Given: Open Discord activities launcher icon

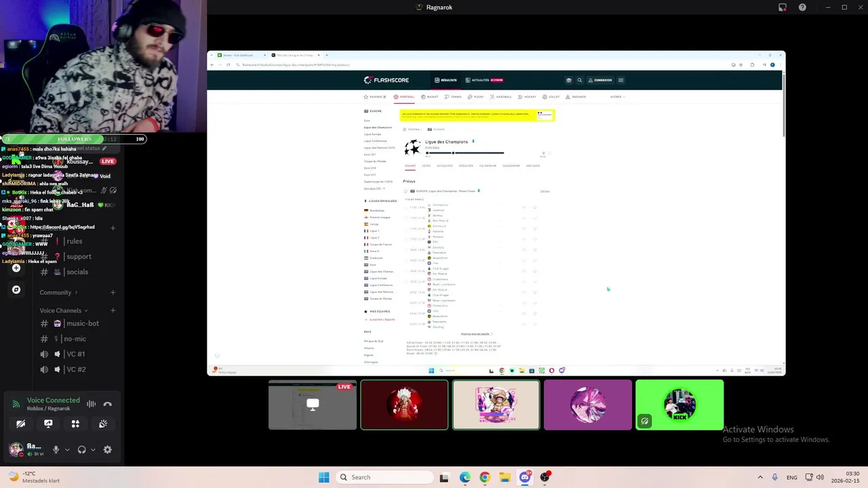Looking at the screenshot, I should (x=75, y=424).
